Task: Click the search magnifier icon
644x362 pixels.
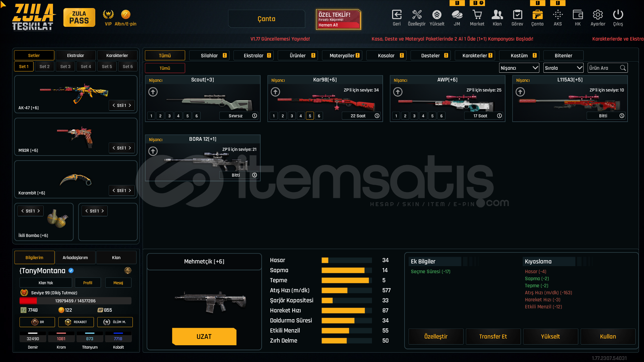Action: (x=623, y=68)
